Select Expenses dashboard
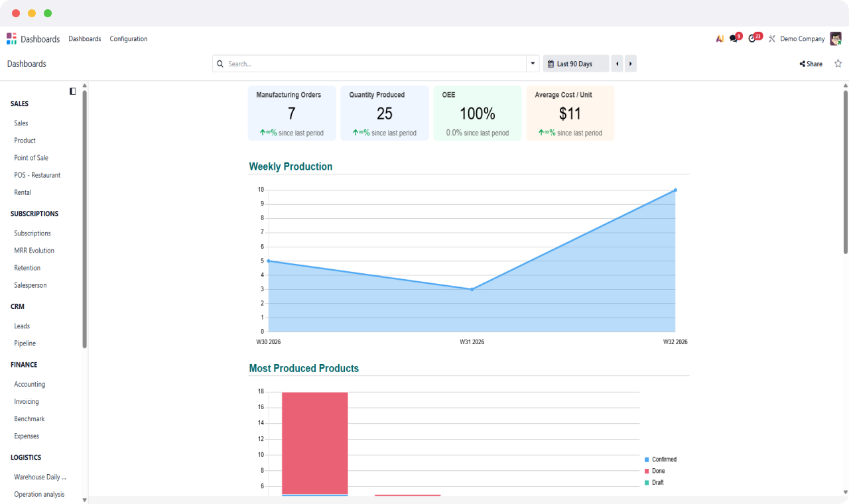 (27, 436)
